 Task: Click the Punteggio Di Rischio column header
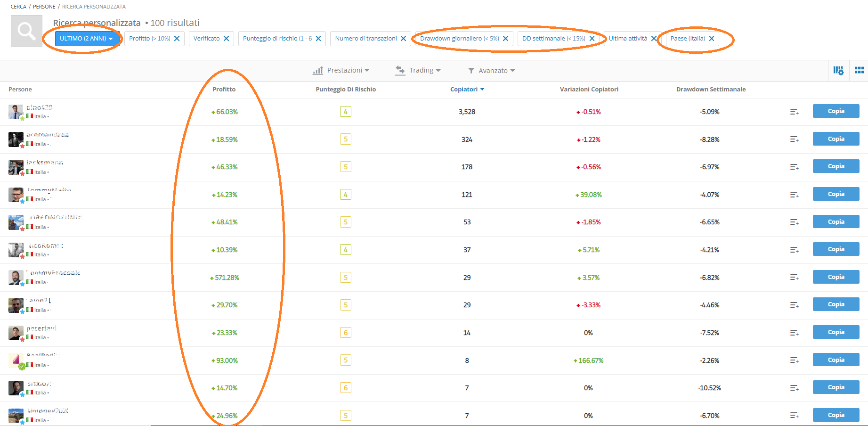(x=346, y=89)
